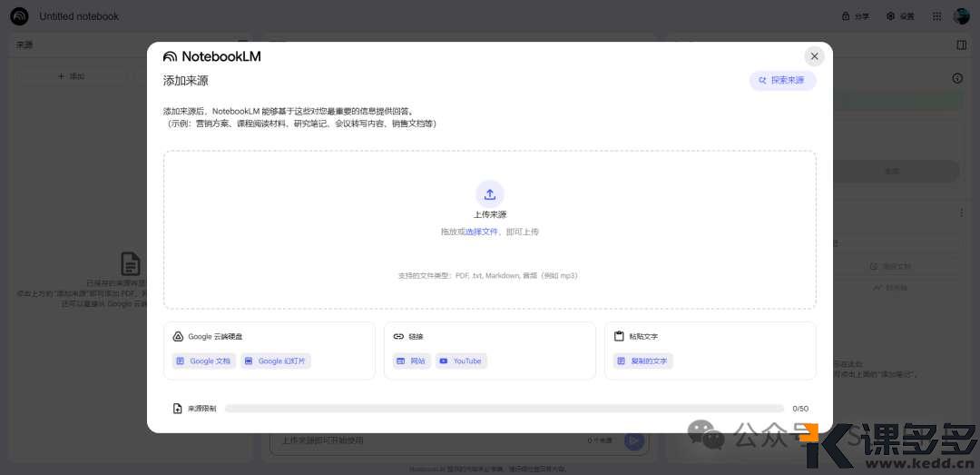
Task: Click the NotebookLM home logo in header
Action: (x=19, y=16)
